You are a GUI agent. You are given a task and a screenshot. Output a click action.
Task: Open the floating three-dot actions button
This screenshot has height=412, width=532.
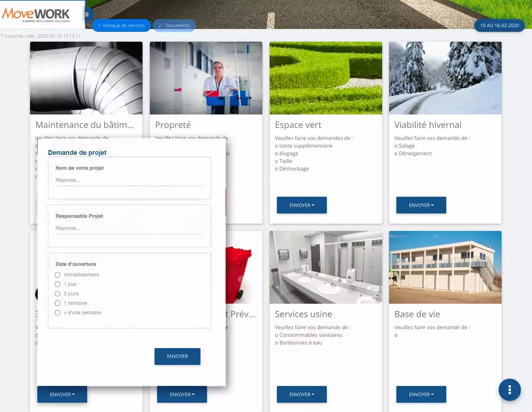[509, 390]
